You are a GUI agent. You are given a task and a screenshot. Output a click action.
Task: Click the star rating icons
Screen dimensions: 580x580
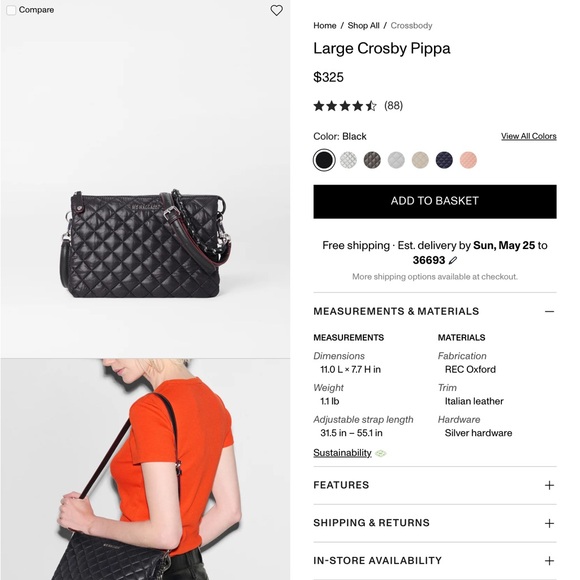click(x=345, y=106)
